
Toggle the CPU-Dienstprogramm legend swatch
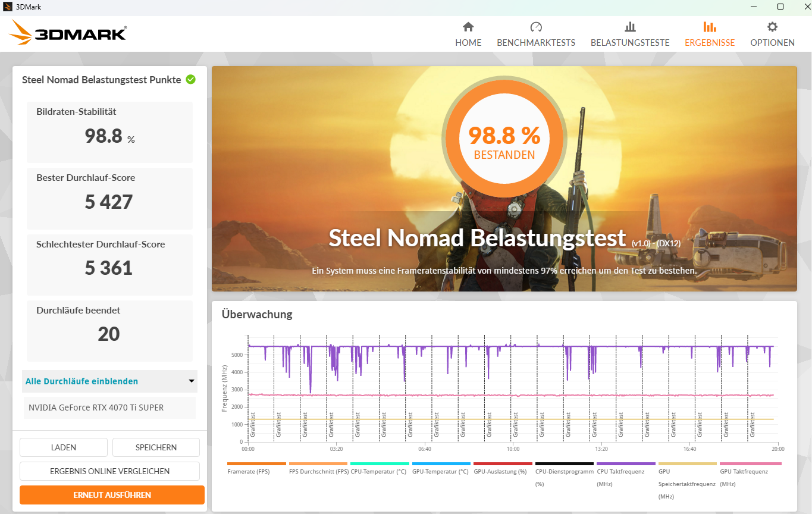tap(565, 463)
